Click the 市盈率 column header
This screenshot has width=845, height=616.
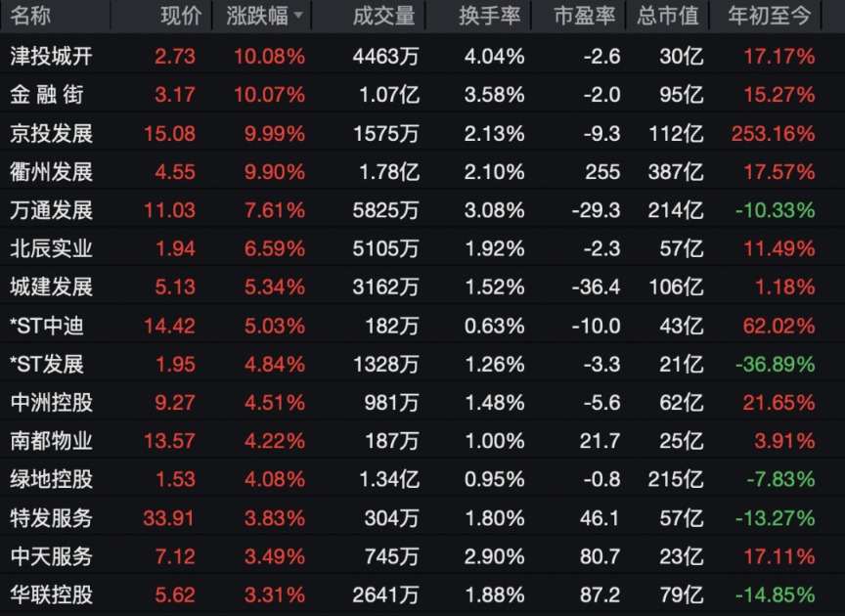coord(584,16)
